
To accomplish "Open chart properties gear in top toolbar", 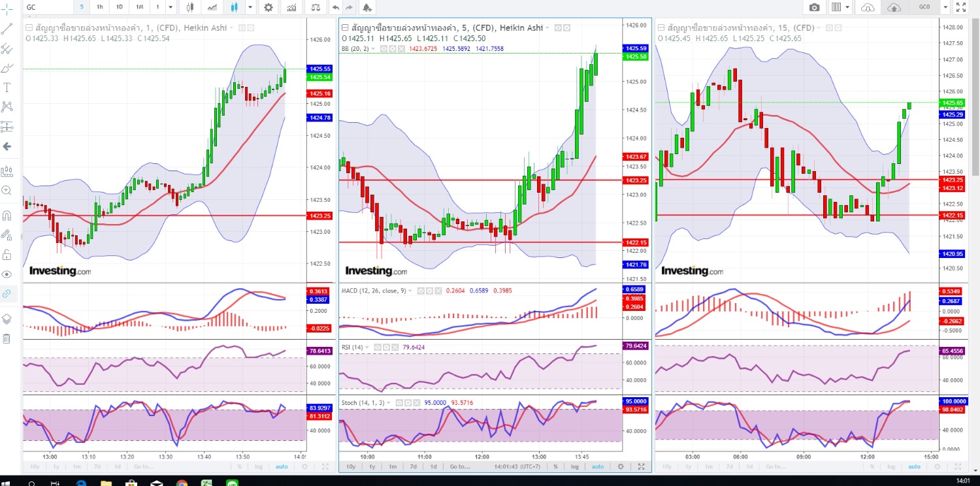I will 269,7.
